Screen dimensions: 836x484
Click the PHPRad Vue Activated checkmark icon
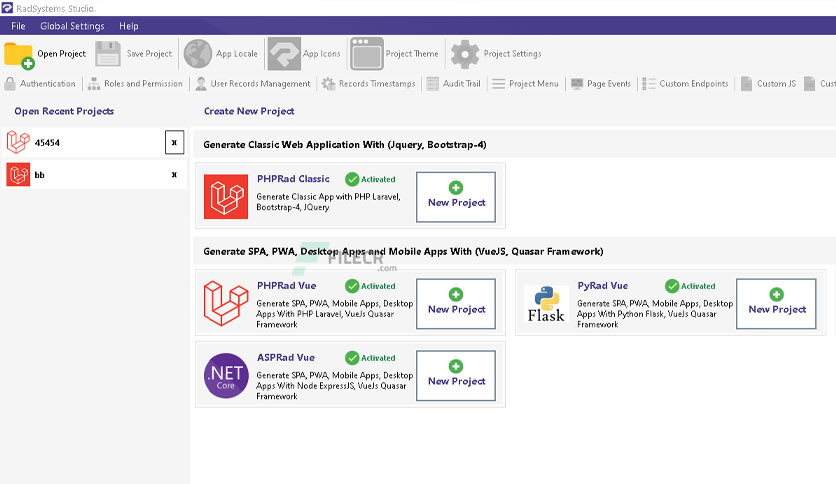pyautogui.click(x=352, y=286)
